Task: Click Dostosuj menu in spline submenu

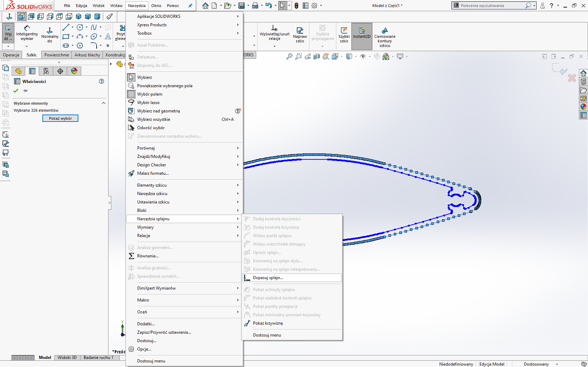Action: click(x=292, y=335)
